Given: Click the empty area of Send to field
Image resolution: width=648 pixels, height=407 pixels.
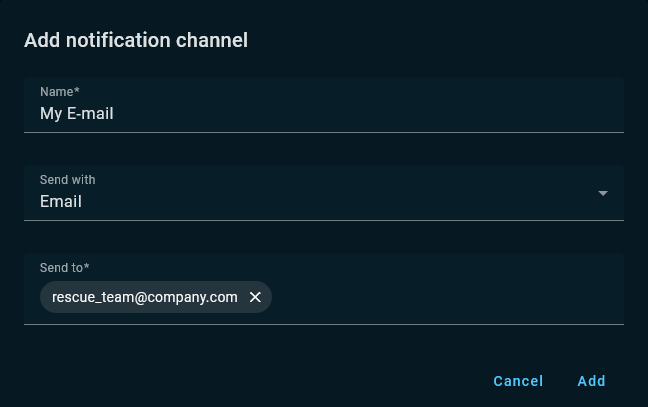Looking at the screenshot, I should (x=446, y=297).
